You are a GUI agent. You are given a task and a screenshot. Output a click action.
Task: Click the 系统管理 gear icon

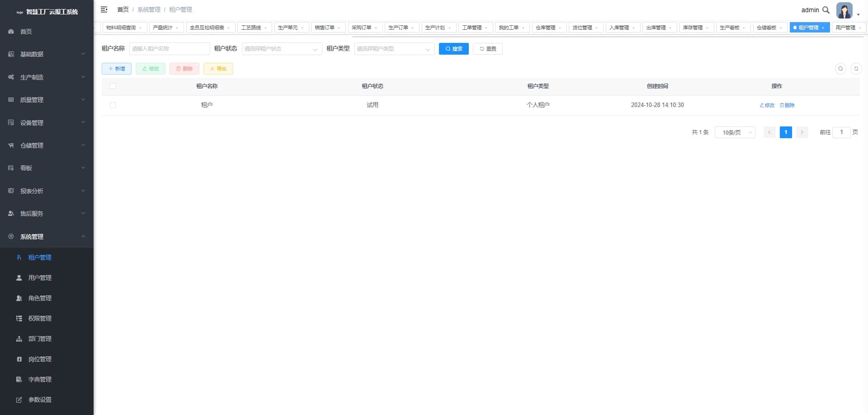tap(11, 237)
